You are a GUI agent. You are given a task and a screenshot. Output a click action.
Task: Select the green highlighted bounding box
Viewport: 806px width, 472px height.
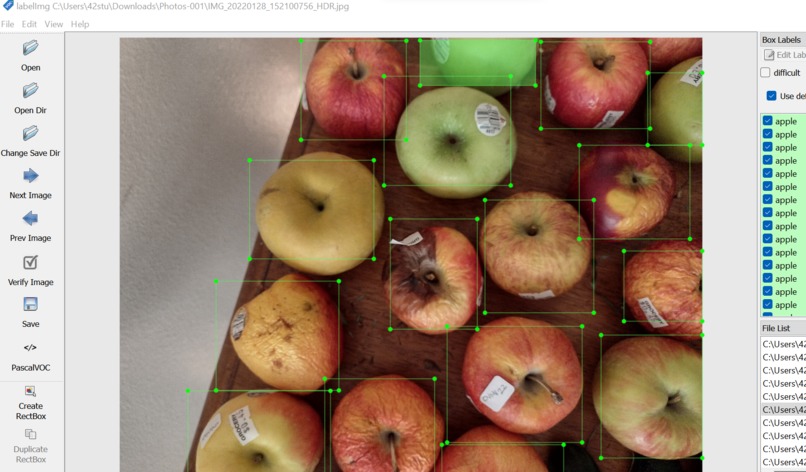tap(478, 63)
